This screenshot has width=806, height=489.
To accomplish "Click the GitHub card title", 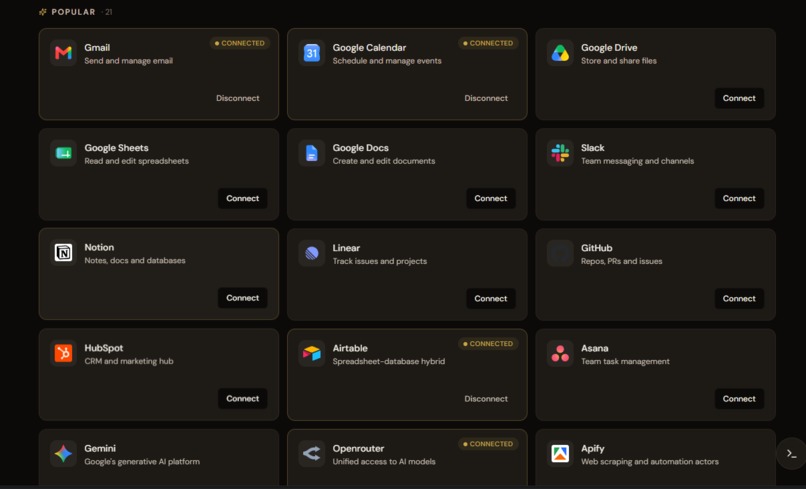I will [596, 248].
